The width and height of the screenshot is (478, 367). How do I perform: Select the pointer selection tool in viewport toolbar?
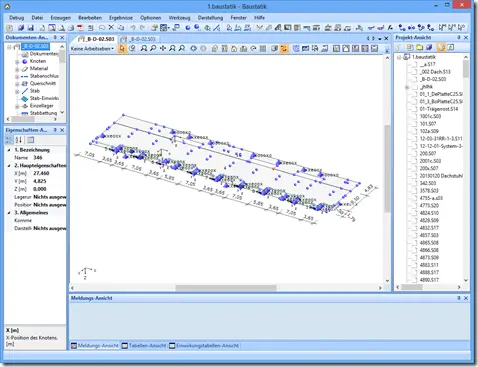click(122, 49)
